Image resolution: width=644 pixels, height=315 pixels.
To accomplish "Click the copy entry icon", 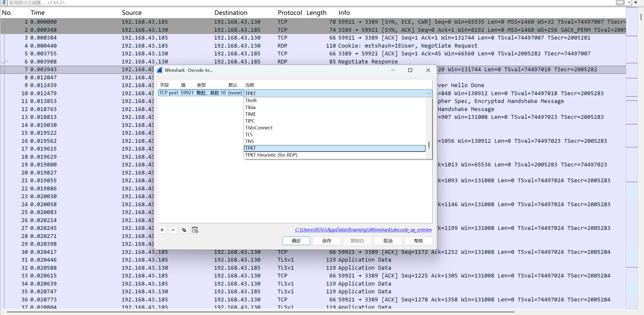I will tap(184, 230).
